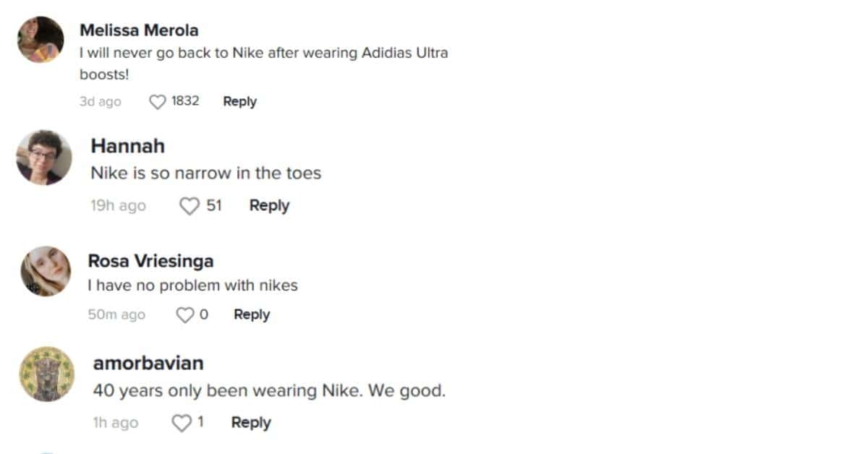The image size is (868, 454).
Task: Click Melissa Merola's profile picture
Action: pos(41,39)
